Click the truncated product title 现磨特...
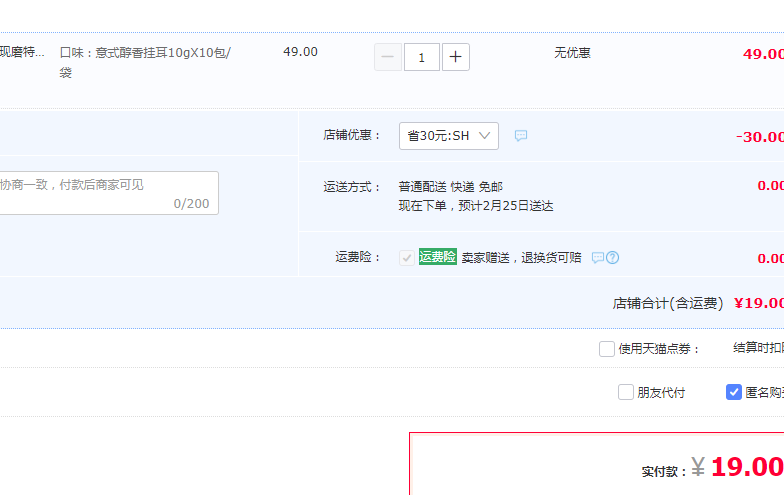 pyautogui.click(x=22, y=52)
